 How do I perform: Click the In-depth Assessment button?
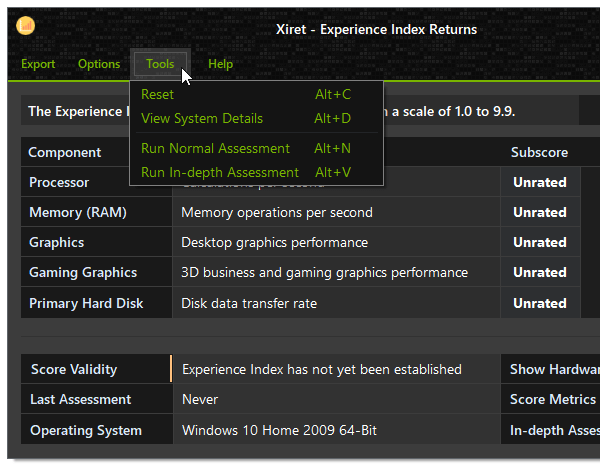click(550, 430)
